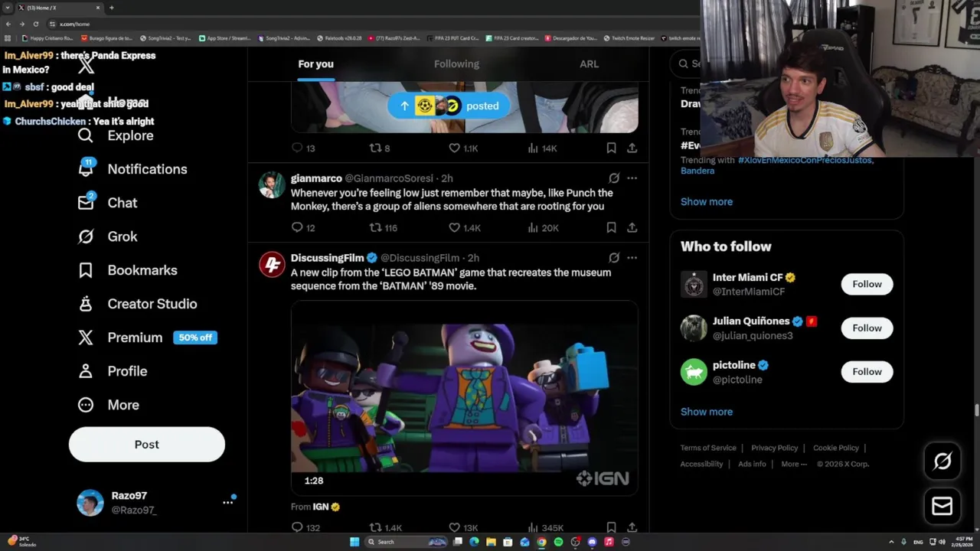Open more options on DiscussingFilm post

632,258
